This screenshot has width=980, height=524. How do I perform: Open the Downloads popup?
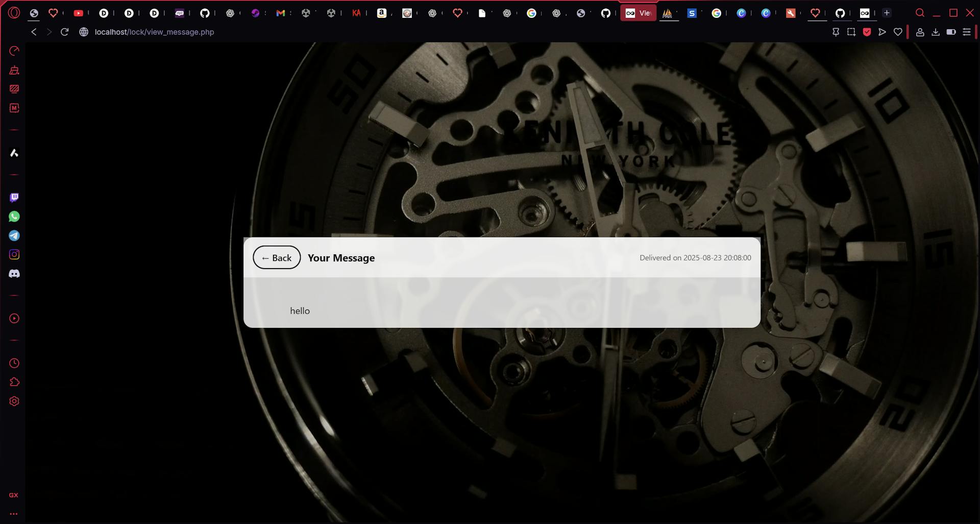[936, 32]
